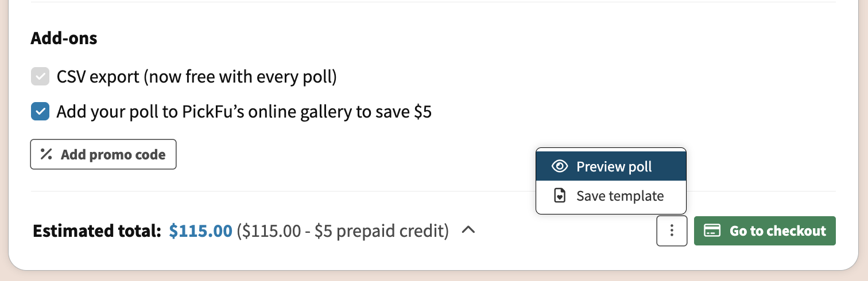Click the credit card icon on checkout button
This screenshot has height=281, width=868.
(x=712, y=231)
